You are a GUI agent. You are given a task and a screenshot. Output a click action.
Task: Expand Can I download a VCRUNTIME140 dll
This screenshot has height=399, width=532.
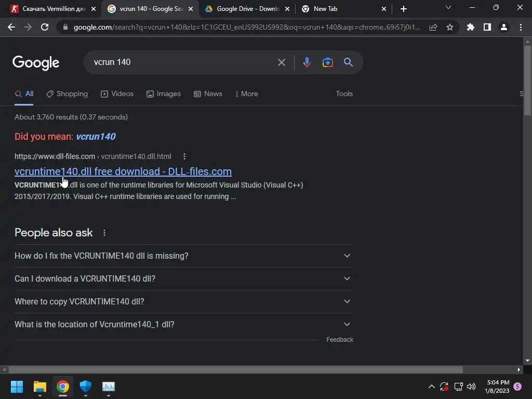click(x=183, y=278)
